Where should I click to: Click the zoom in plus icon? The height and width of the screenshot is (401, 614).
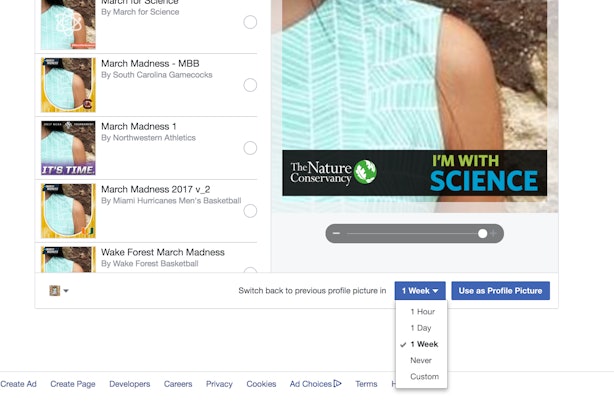coord(493,233)
